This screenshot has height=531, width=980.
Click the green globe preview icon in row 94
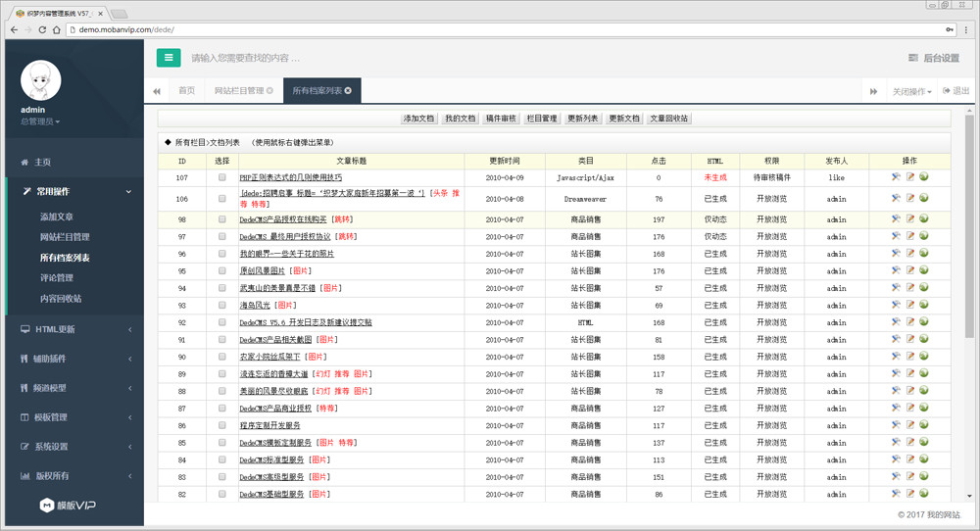pyautogui.click(x=924, y=288)
